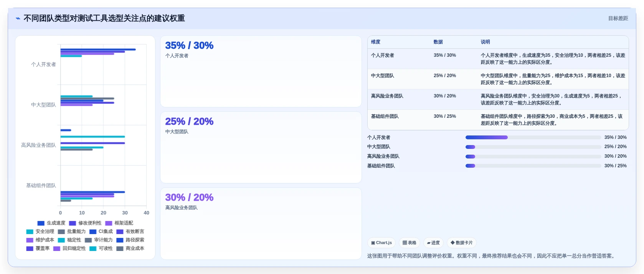Click the 30% / 25% value beside 基础组件团队 progress

[615, 166]
